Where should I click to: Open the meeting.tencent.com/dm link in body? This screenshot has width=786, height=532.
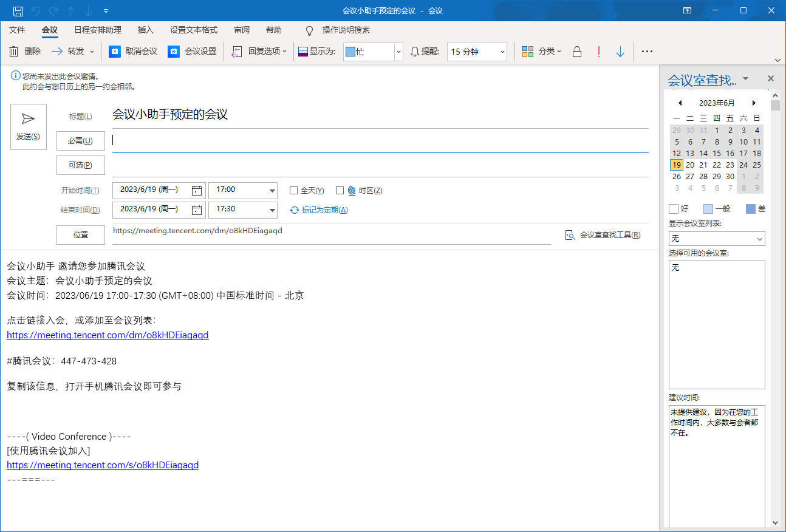108,335
